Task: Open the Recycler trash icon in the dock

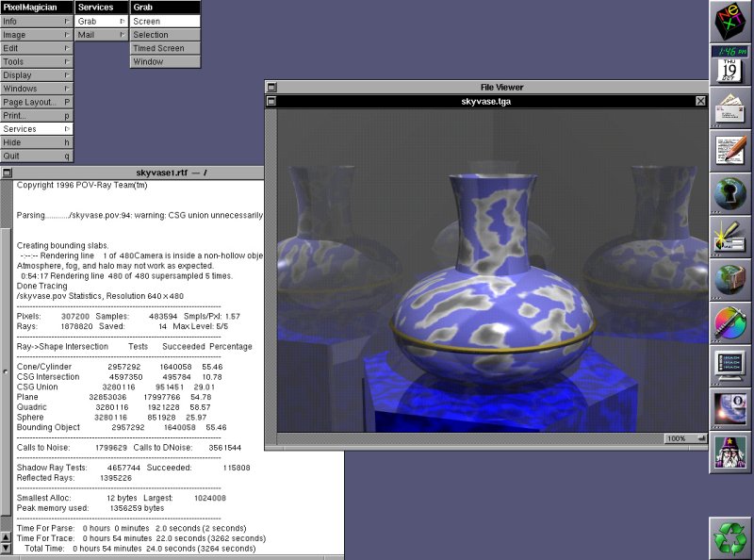Action: coord(729,534)
